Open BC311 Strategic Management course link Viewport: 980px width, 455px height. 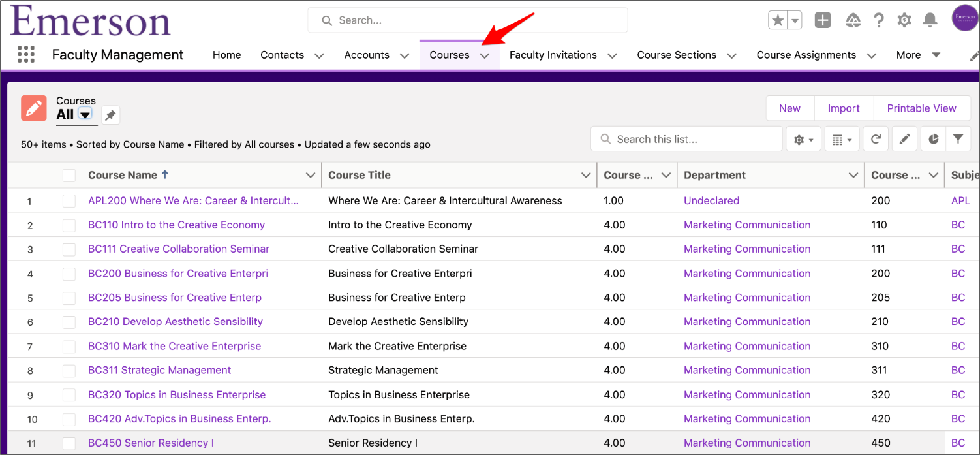tap(159, 370)
